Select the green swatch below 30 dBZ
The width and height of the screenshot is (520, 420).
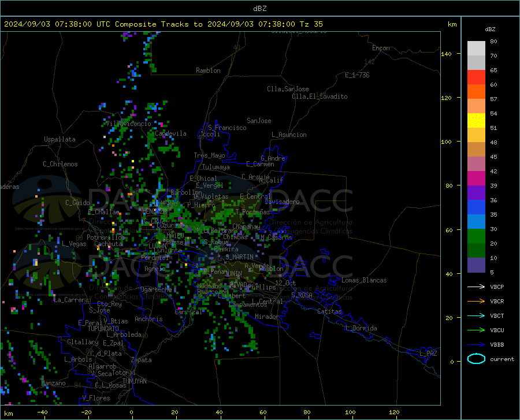476,236
